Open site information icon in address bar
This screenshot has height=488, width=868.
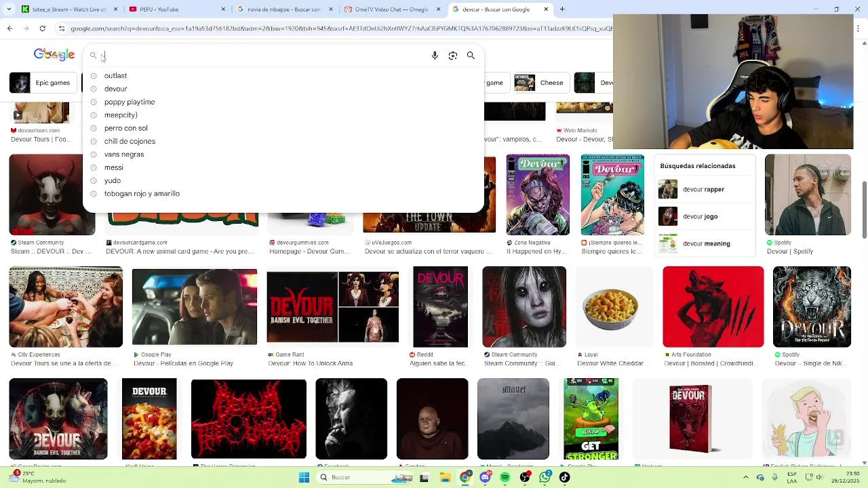pos(62,28)
